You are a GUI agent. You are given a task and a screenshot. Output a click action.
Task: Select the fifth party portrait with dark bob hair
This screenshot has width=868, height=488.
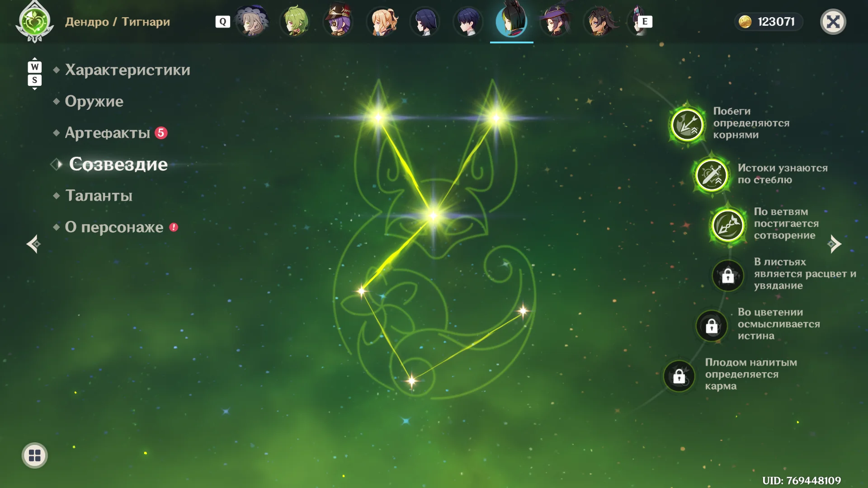tap(425, 21)
